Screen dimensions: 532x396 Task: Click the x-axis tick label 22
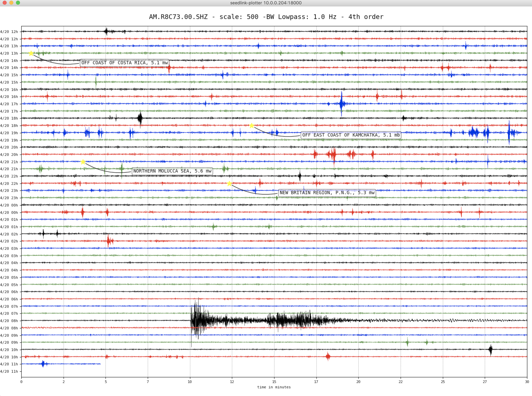(401, 382)
